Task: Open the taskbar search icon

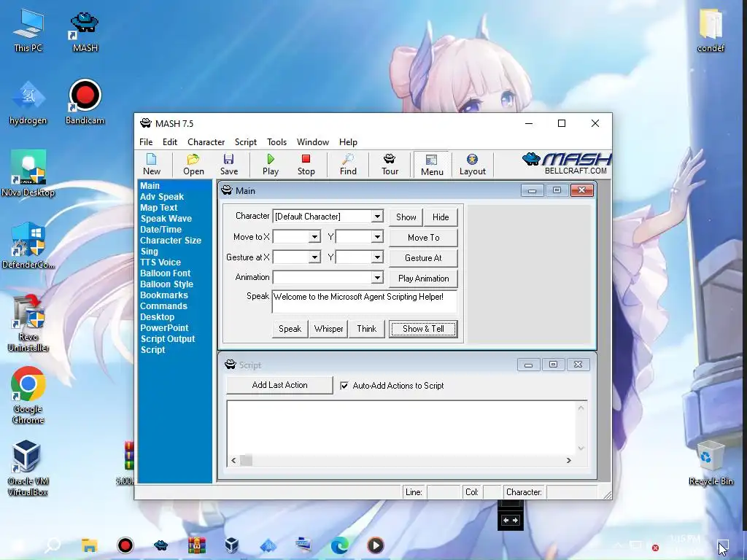Action: [x=53, y=545]
